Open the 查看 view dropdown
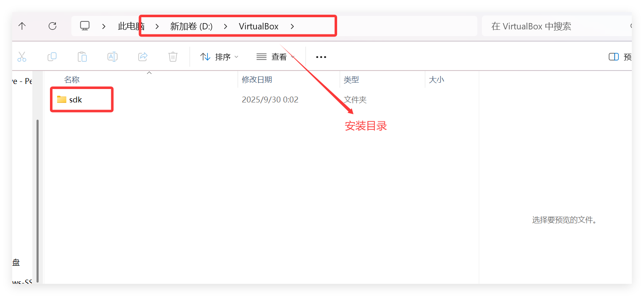644x296 pixels. point(275,57)
